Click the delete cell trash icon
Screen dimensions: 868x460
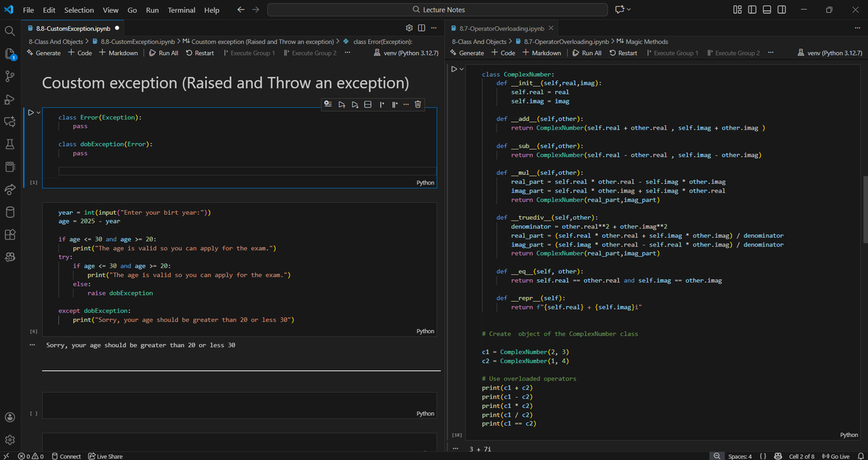click(x=418, y=104)
